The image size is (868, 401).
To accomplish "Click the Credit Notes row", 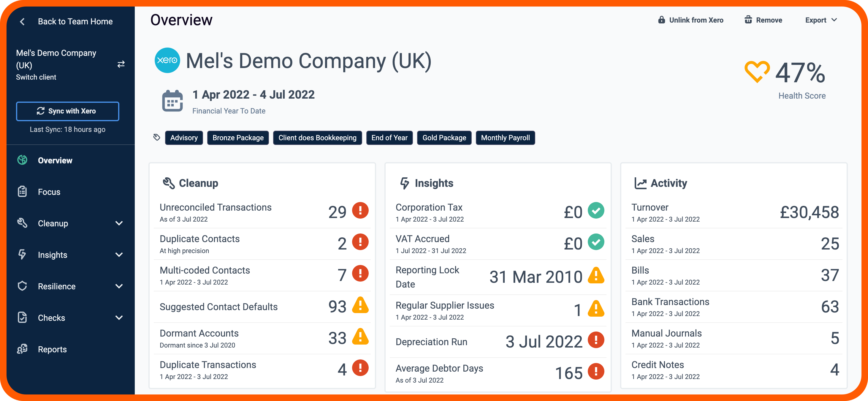I will [x=734, y=370].
